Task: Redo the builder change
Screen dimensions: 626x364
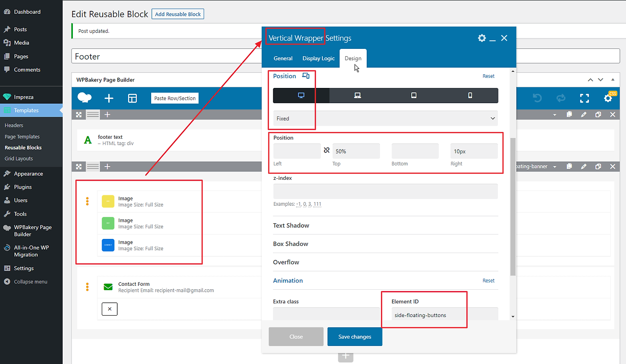Action: click(x=560, y=98)
